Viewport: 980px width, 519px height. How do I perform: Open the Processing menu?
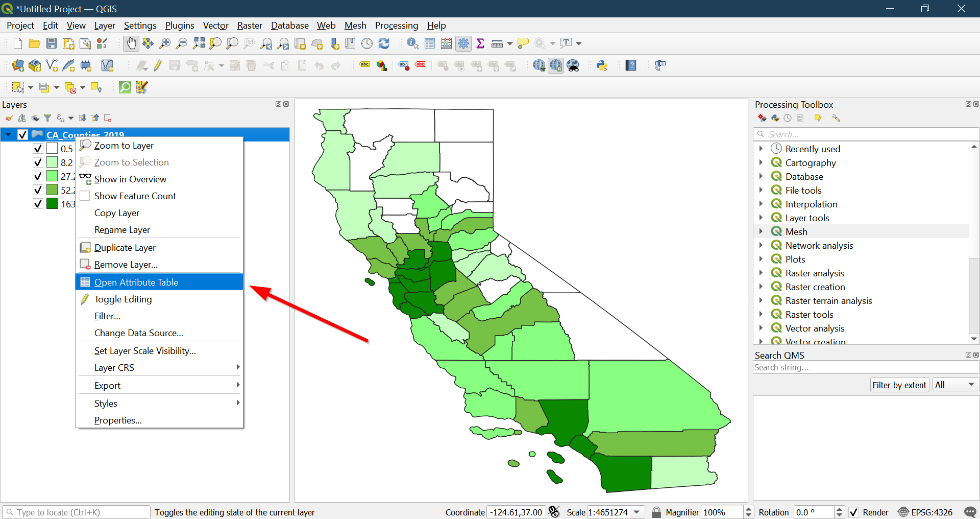(396, 26)
